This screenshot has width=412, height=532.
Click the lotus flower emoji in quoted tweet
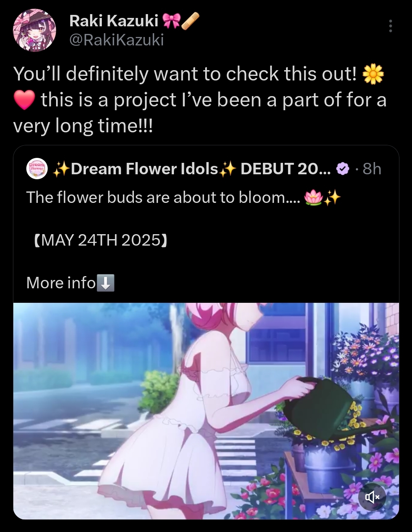tap(314, 198)
